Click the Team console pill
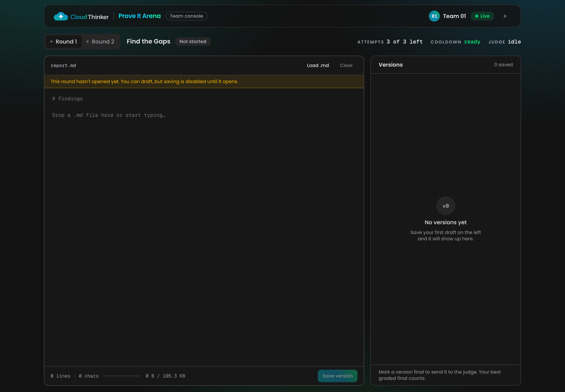Image resolution: width=565 pixels, height=392 pixels. tap(186, 16)
